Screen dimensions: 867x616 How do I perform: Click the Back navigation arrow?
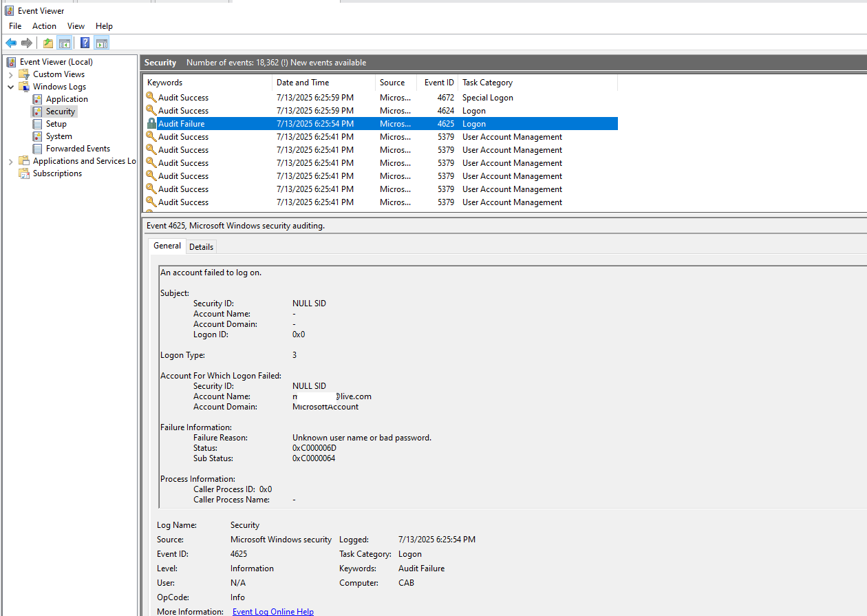pyautogui.click(x=11, y=43)
